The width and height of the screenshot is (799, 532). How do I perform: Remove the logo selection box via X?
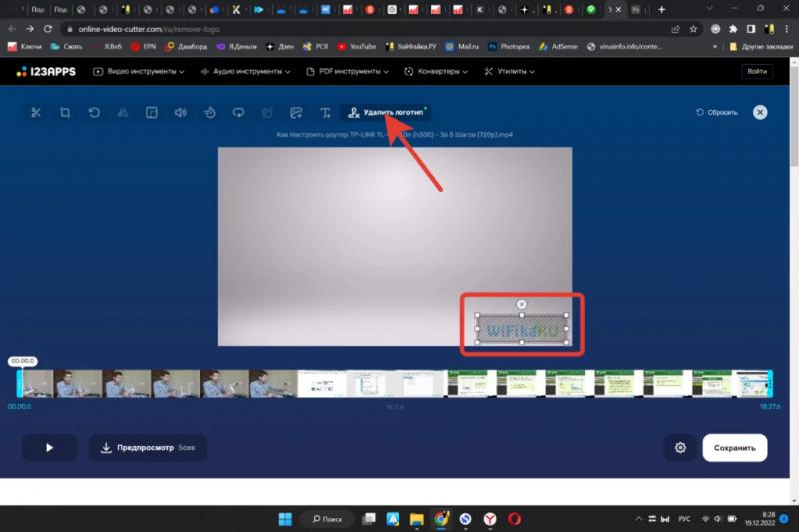click(522, 304)
